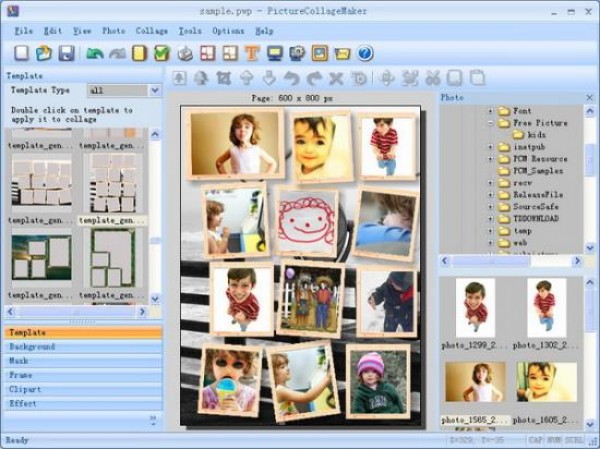The width and height of the screenshot is (600, 449).
Task: Click the gray Redo arrow in main toolbar
Action: click(x=117, y=53)
